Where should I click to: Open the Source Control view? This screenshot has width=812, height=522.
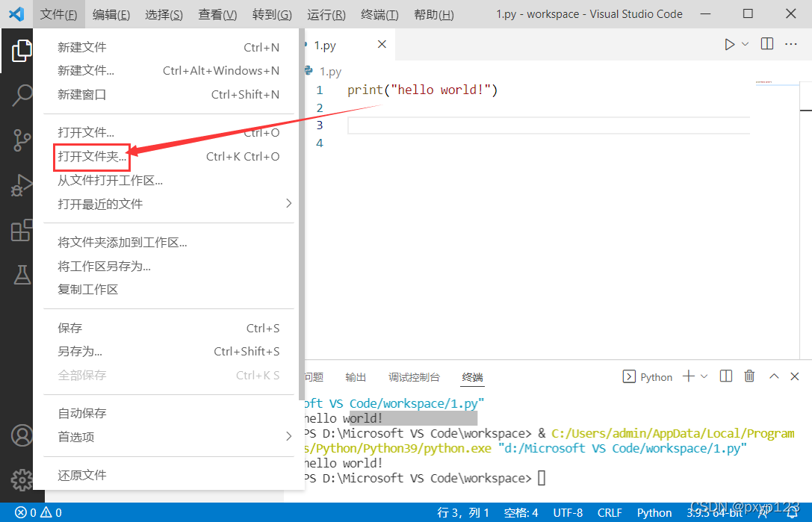[21, 140]
